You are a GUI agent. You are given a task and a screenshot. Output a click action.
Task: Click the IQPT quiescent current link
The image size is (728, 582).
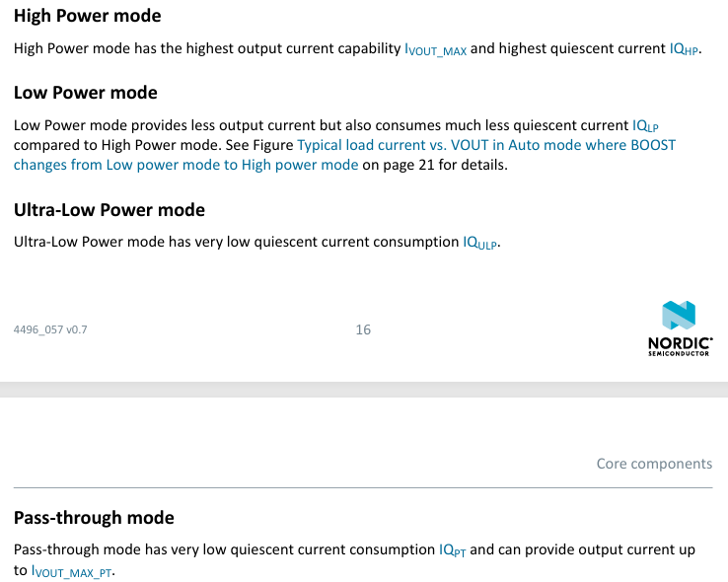(452, 550)
